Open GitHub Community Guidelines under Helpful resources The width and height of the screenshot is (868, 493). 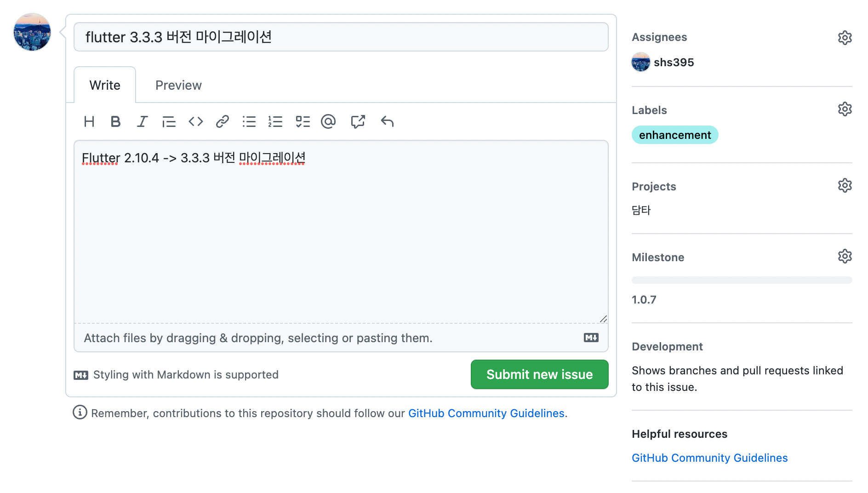[x=709, y=458]
